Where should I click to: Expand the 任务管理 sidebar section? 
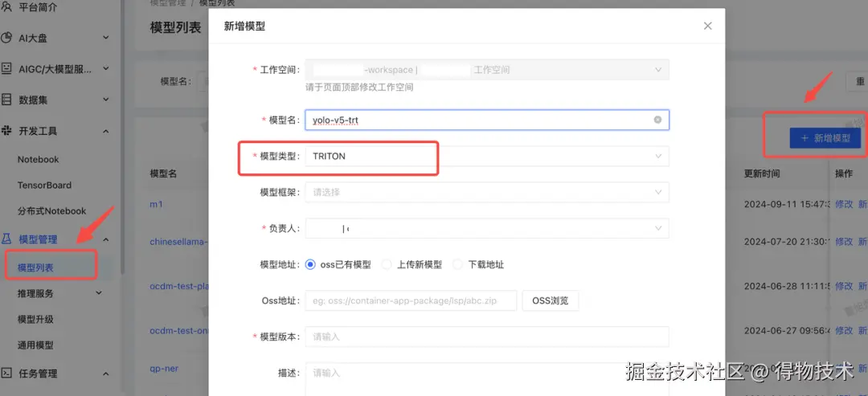106,374
